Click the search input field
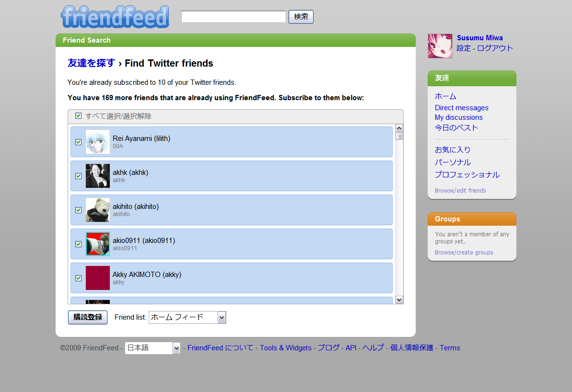Viewport: 572px width, 392px height. coord(233,16)
